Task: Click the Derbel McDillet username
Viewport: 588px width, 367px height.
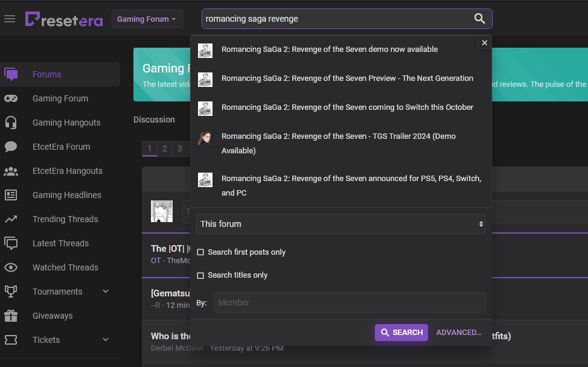Action: [x=177, y=348]
